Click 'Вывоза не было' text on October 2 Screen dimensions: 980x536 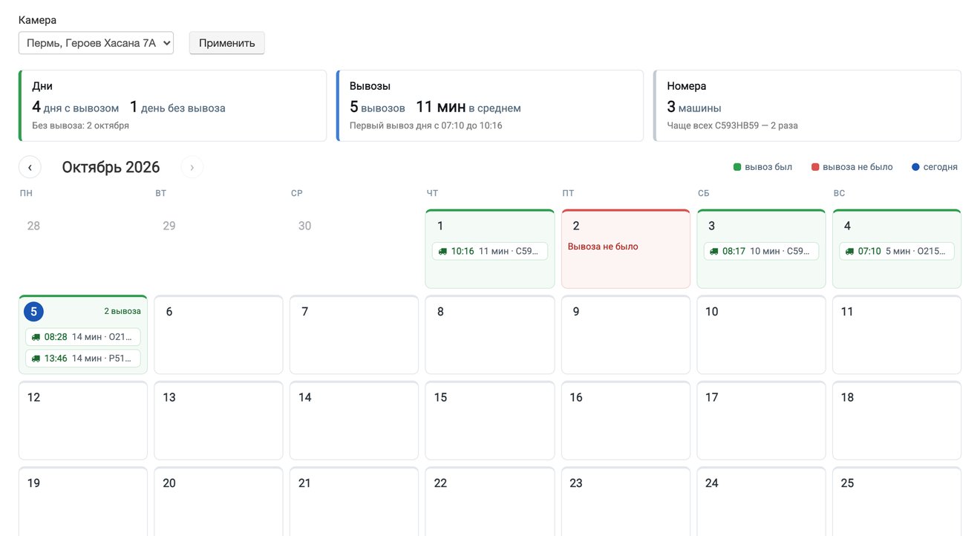tap(603, 246)
